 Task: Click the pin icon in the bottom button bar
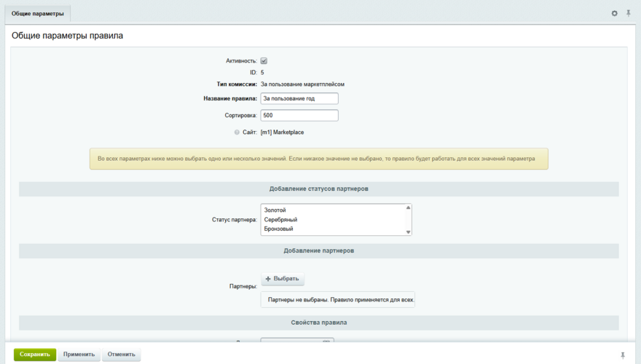[x=622, y=355]
